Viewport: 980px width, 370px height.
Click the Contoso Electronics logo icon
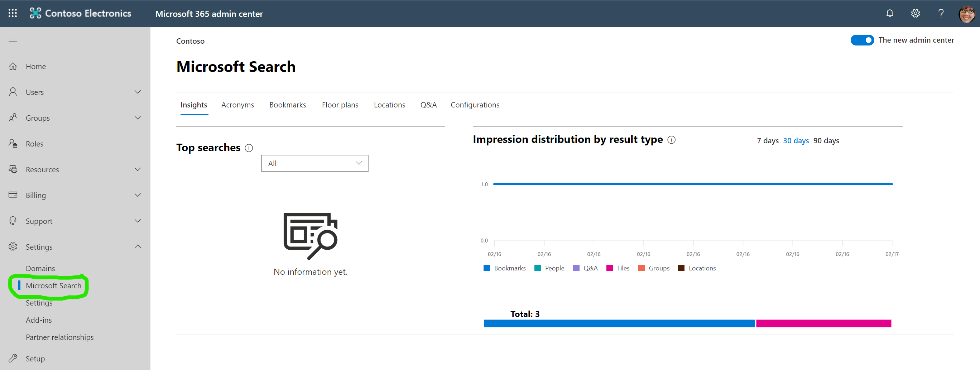coord(35,13)
